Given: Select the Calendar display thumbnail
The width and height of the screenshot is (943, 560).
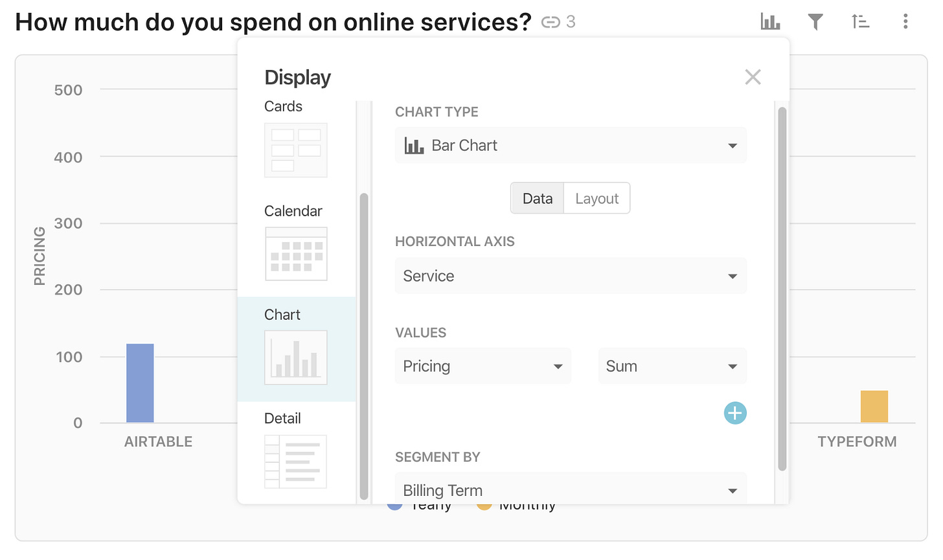Looking at the screenshot, I should click(x=296, y=254).
